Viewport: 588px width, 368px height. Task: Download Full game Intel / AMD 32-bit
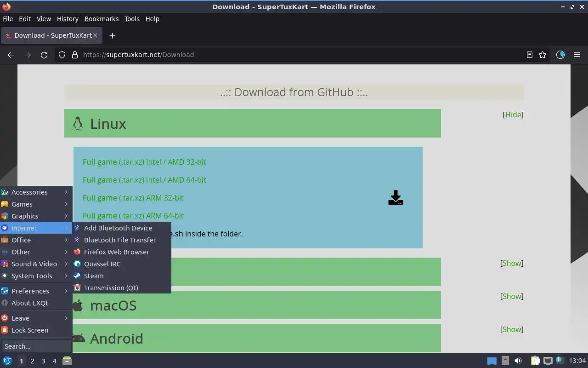point(144,162)
